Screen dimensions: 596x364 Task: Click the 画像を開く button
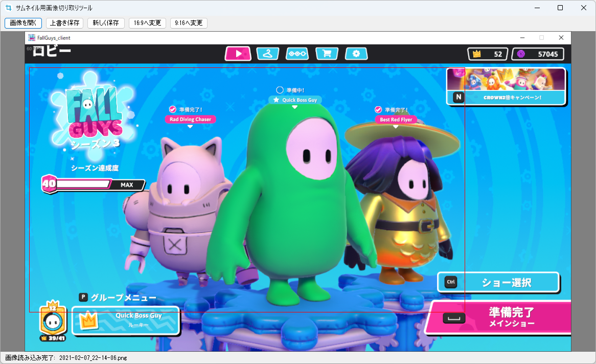(23, 23)
